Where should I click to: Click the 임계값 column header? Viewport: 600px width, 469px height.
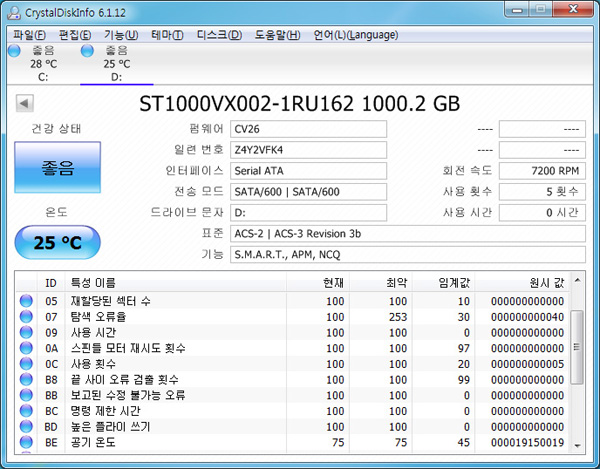pos(443,283)
